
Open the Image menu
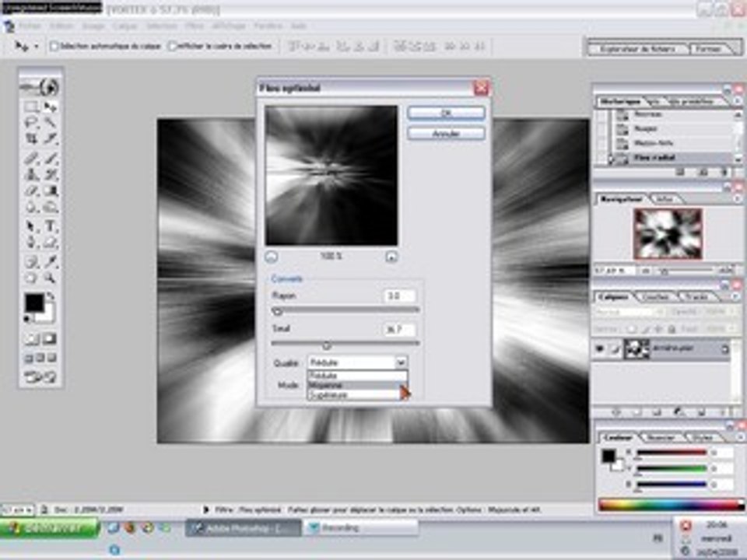pos(93,26)
